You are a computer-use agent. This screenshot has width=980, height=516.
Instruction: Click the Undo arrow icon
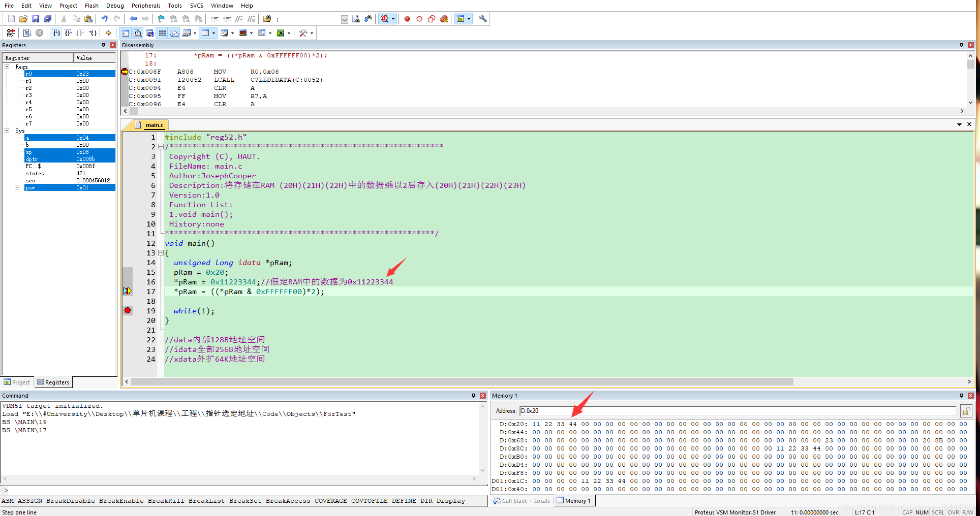(104, 19)
